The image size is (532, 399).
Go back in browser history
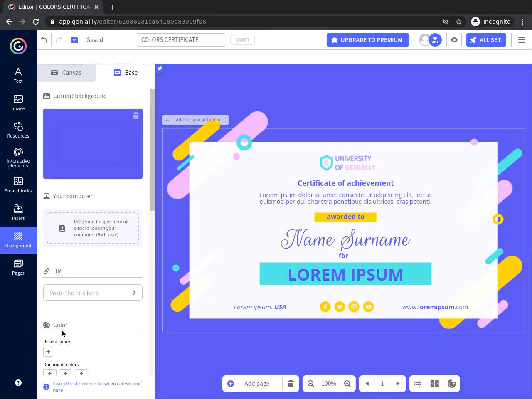[9, 22]
